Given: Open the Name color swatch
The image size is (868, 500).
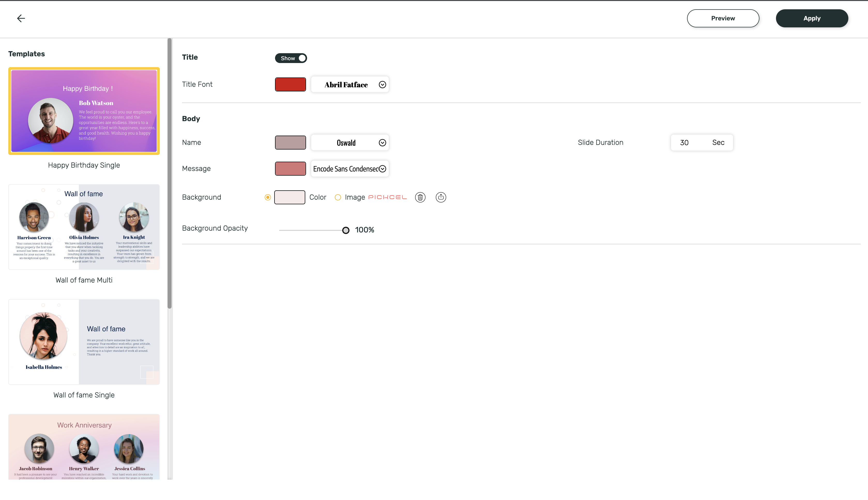Looking at the screenshot, I should tap(290, 143).
